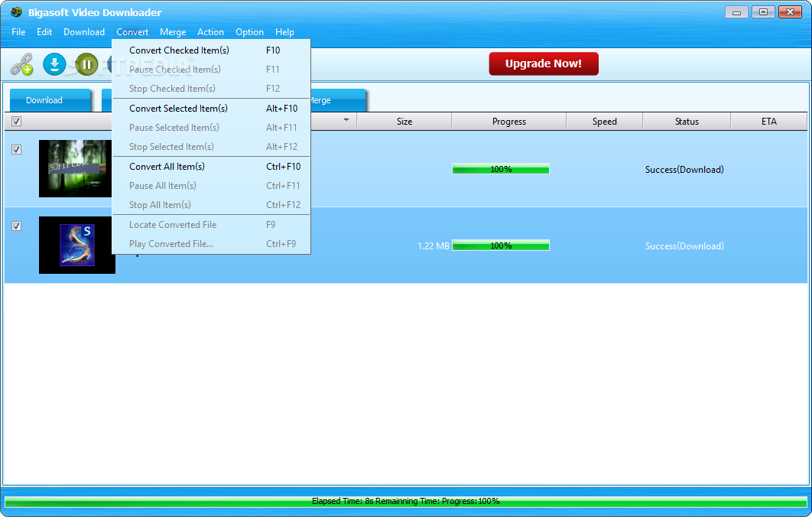
Task: Select the forest video thumbnail
Action: (x=76, y=168)
